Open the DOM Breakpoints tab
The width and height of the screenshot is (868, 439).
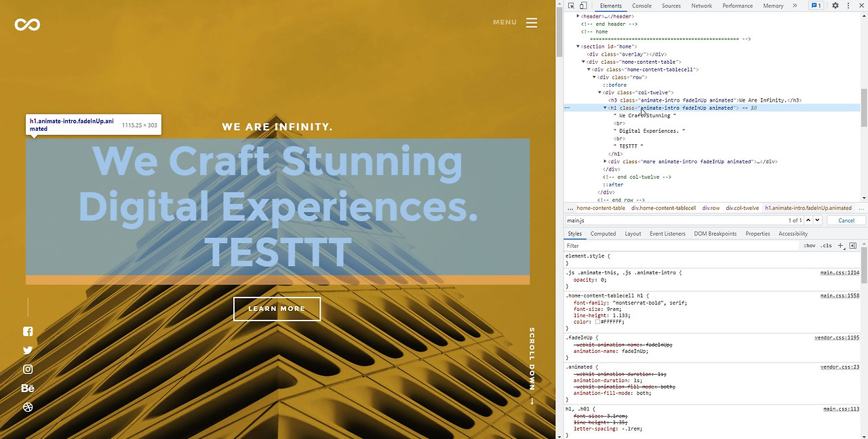[715, 234]
